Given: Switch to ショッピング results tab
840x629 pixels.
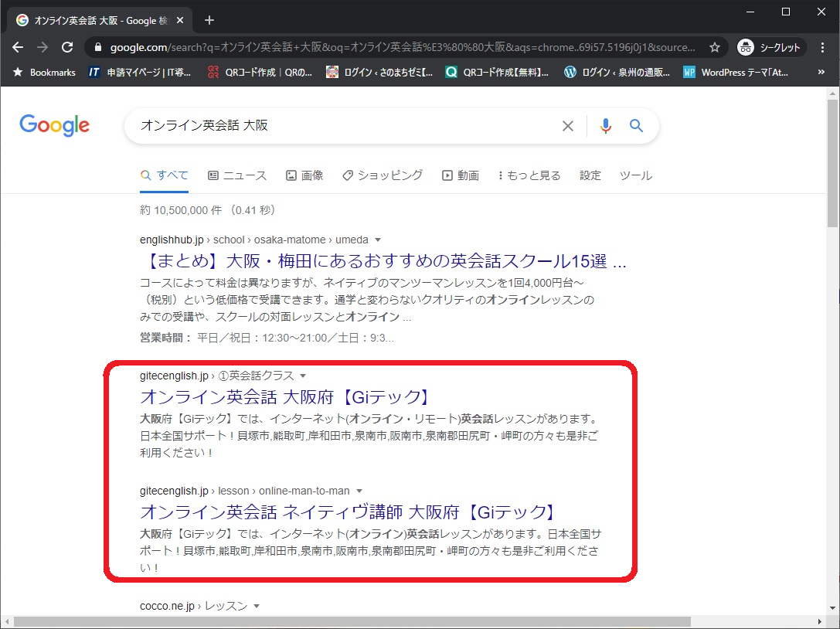Looking at the screenshot, I should point(383,175).
